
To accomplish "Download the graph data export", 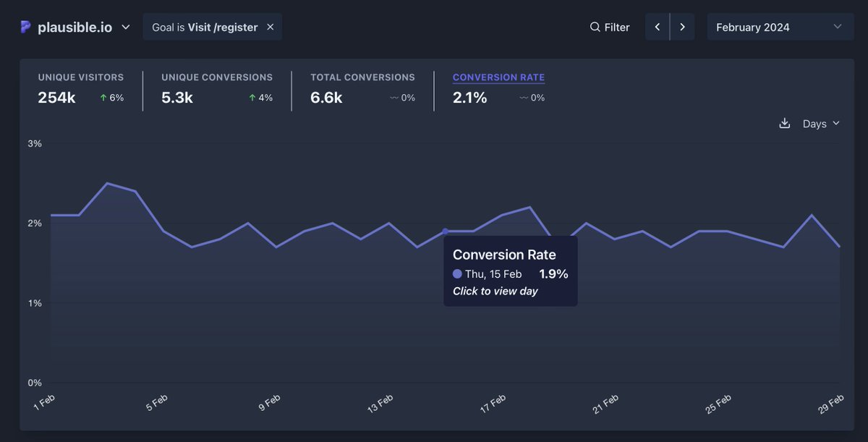I will [x=784, y=124].
